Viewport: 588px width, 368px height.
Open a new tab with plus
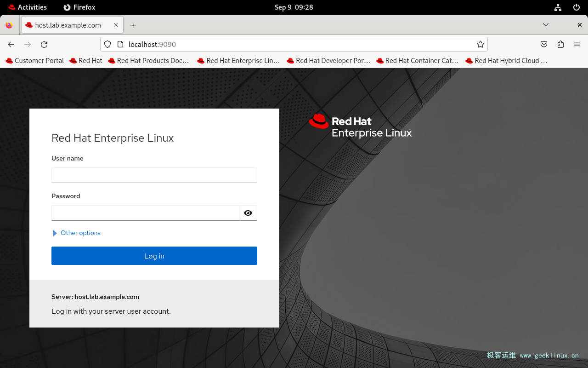pyautogui.click(x=133, y=25)
